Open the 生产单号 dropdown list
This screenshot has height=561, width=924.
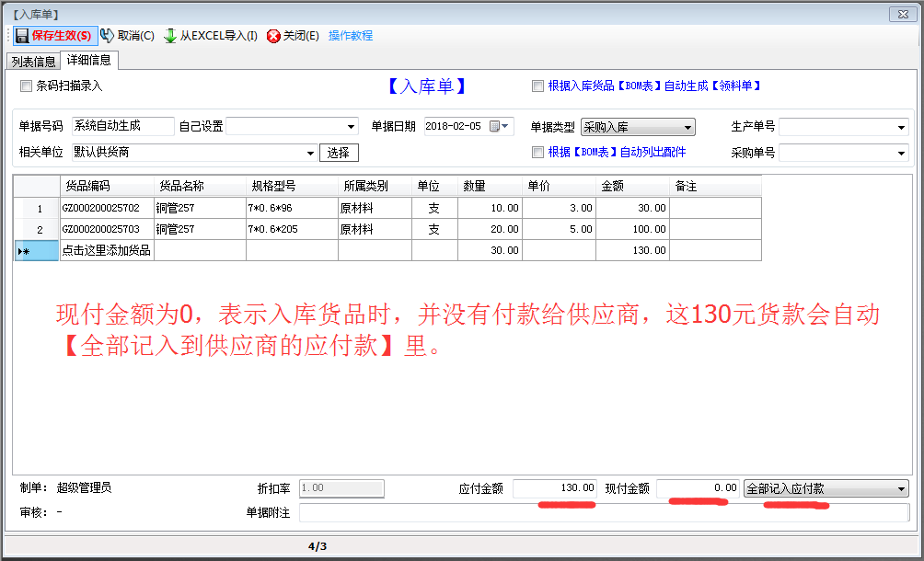point(901,127)
